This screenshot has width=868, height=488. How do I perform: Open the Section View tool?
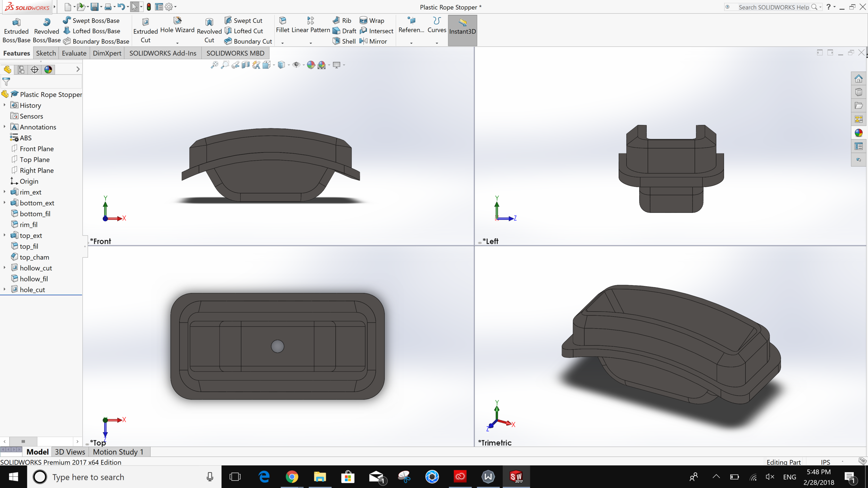tap(246, 65)
